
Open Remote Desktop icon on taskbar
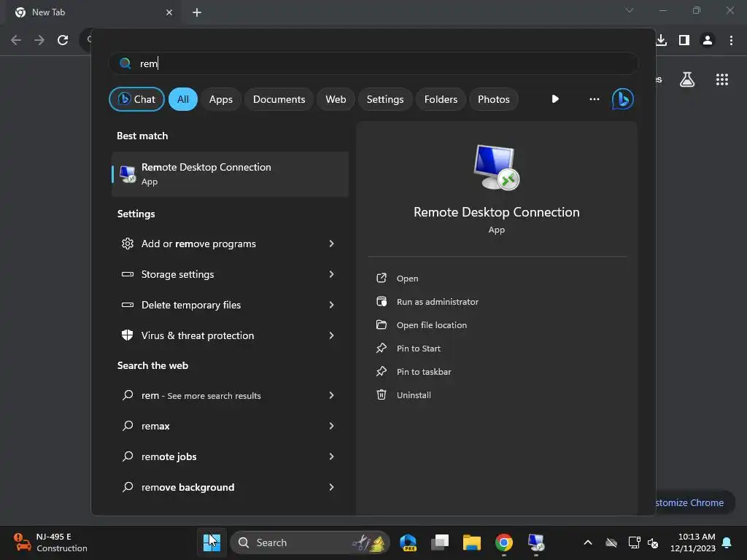tap(536, 542)
